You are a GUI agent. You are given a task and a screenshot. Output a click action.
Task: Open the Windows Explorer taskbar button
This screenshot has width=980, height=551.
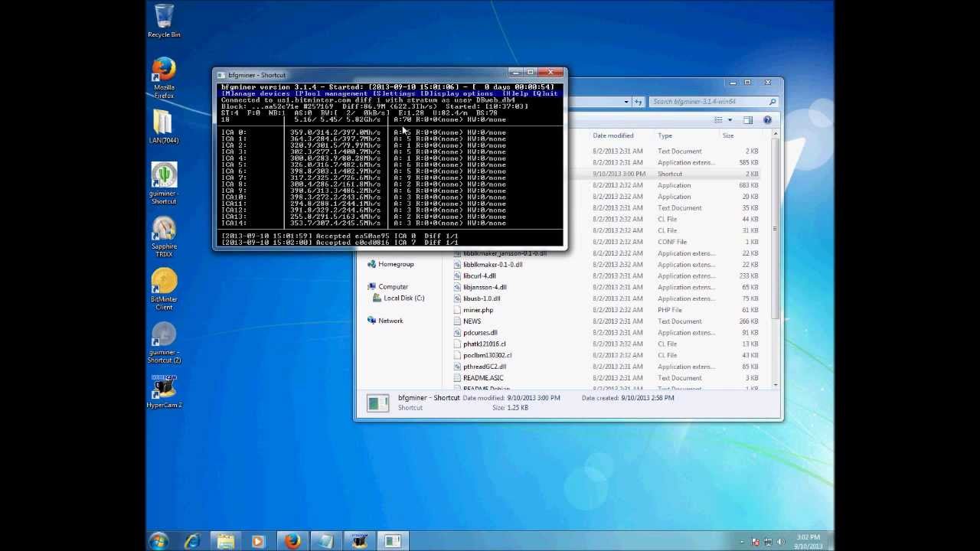[x=225, y=541]
